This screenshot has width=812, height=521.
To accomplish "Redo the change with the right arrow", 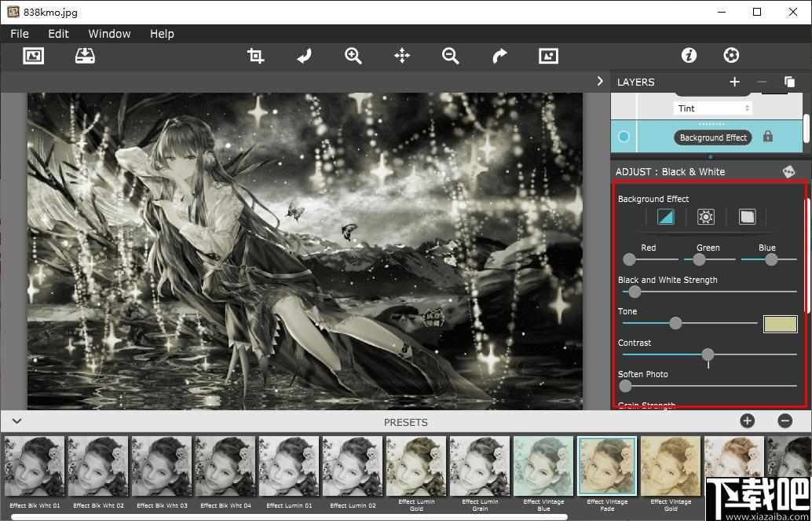I will click(499, 56).
